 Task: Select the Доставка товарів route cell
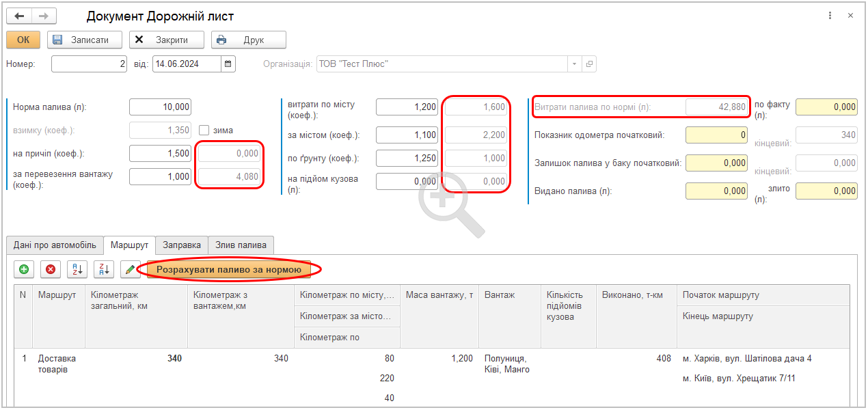58,364
